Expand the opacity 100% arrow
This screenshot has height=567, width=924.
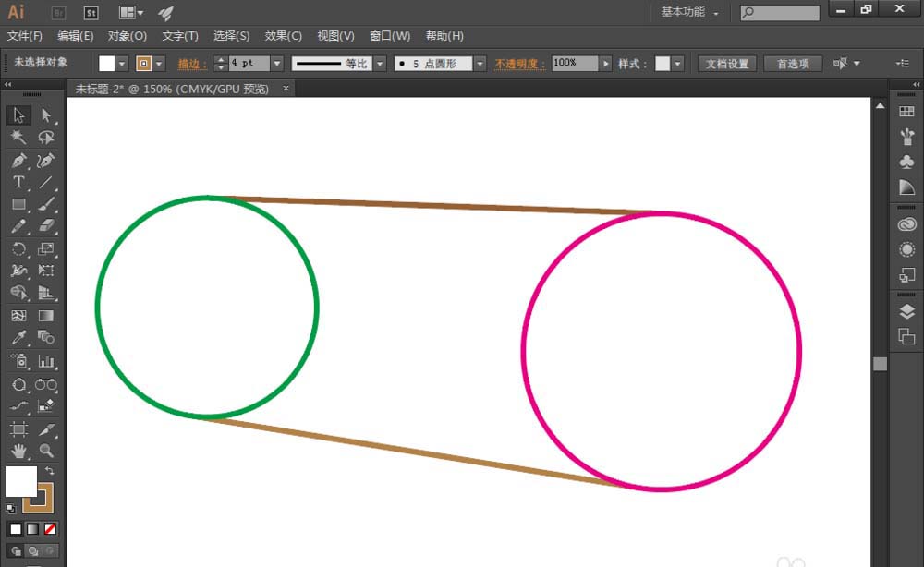pyautogui.click(x=606, y=64)
